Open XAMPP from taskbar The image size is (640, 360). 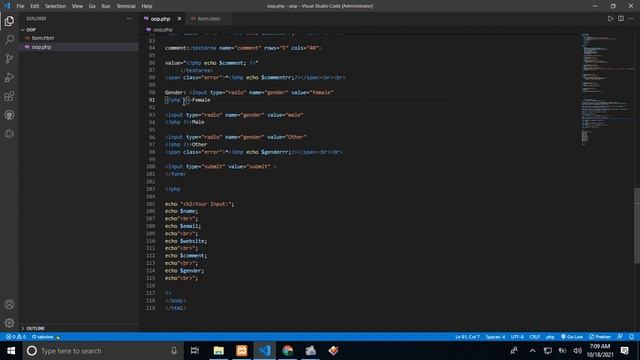point(242,351)
